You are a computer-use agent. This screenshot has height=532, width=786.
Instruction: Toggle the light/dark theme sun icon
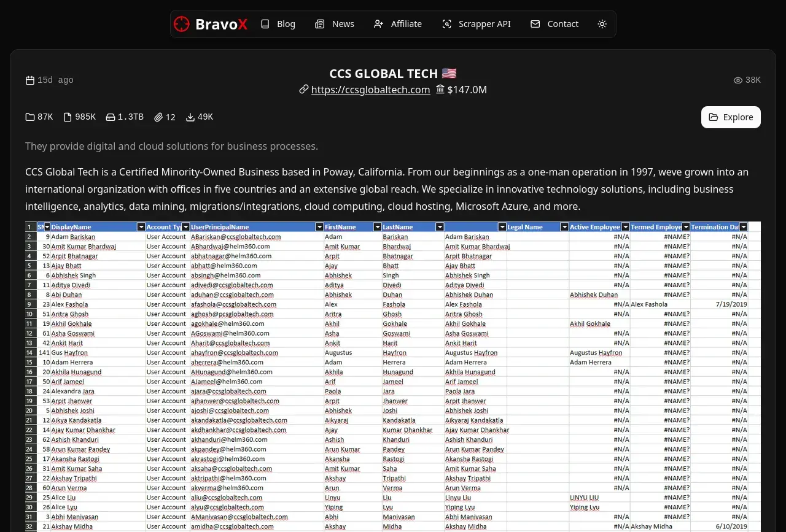(x=602, y=24)
